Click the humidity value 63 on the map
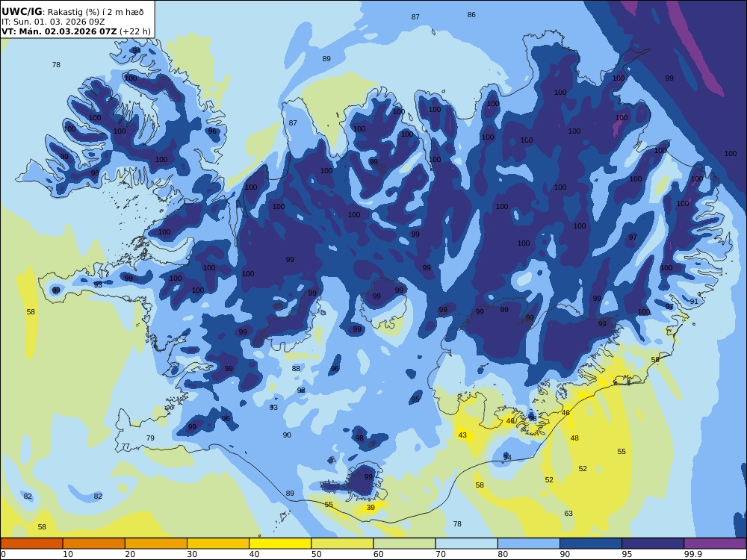Viewport: 747px width, 560px height. 568,514
